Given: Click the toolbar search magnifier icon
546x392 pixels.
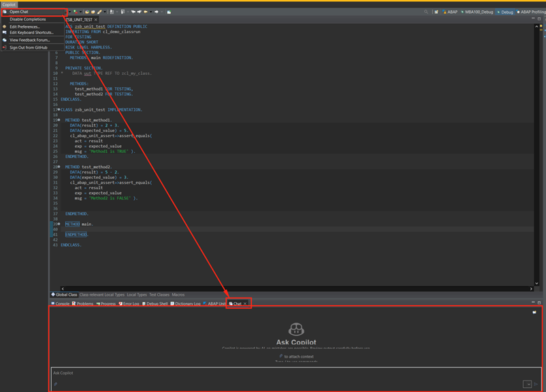Looking at the screenshot, I should click(426, 12).
